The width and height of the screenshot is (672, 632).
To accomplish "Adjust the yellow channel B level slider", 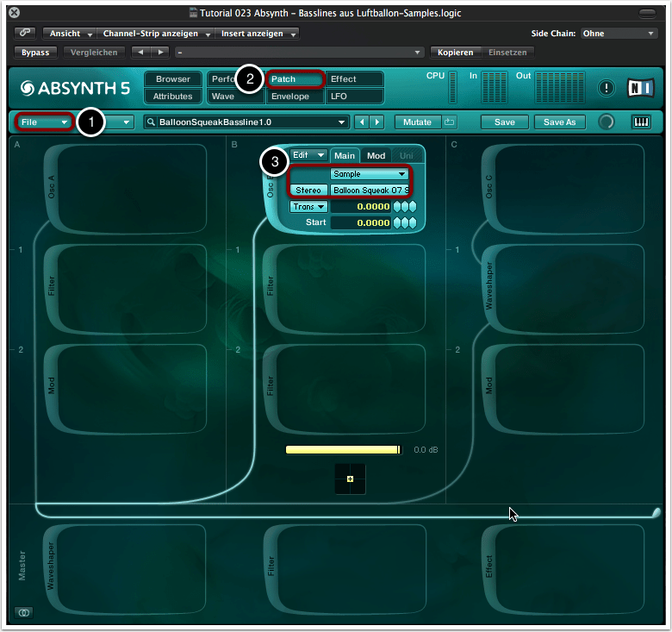I will pyautogui.click(x=343, y=449).
